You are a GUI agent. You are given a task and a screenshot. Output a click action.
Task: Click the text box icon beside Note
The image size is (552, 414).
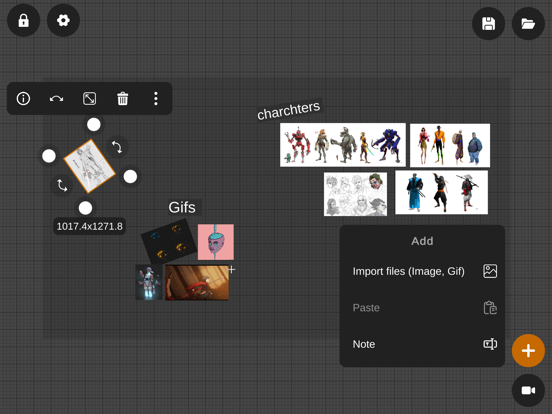click(x=490, y=344)
